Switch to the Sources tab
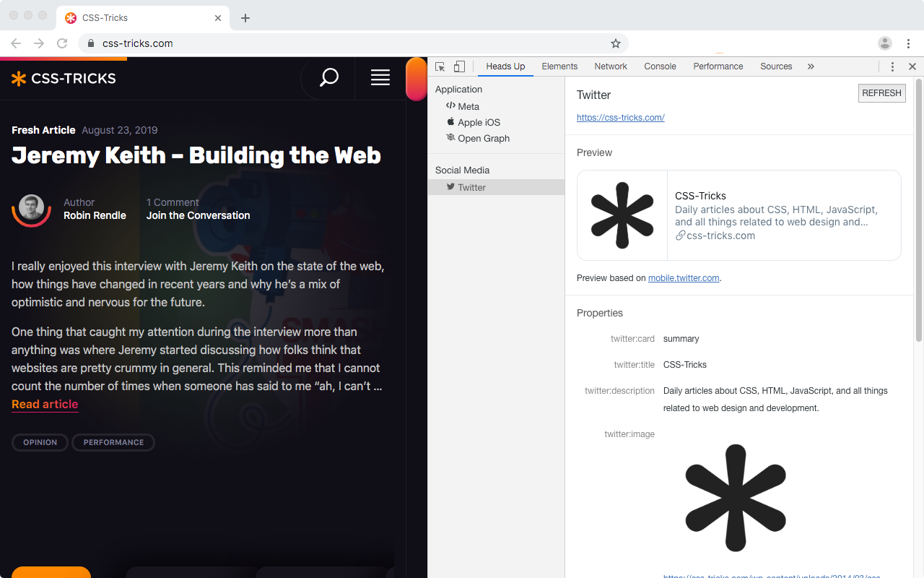This screenshot has height=578, width=924. pos(776,66)
